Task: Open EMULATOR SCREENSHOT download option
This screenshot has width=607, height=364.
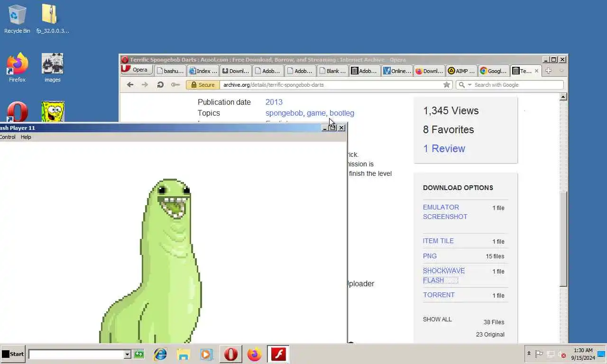Action: [x=445, y=212]
